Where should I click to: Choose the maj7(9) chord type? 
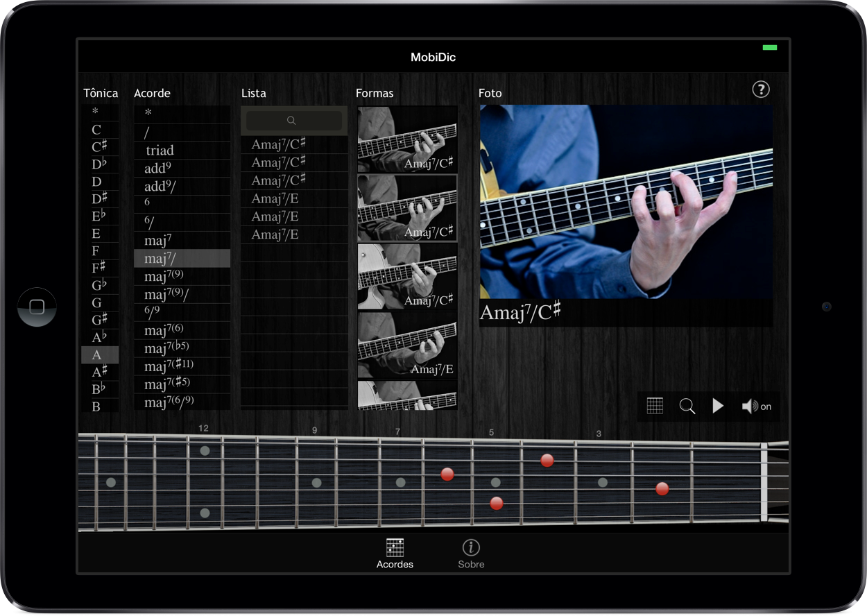pyautogui.click(x=182, y=276)
